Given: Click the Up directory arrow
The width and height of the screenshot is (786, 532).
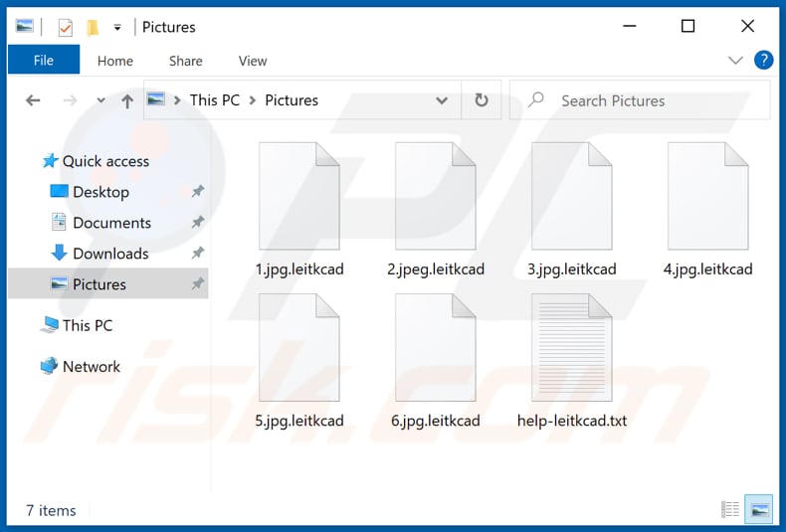Looking at the screenshot, I should (127, 100).
